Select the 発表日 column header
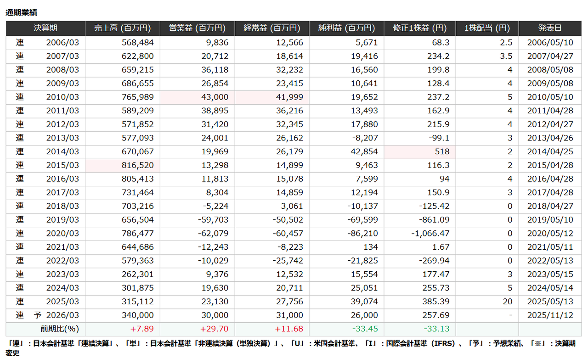 (550, 28)
